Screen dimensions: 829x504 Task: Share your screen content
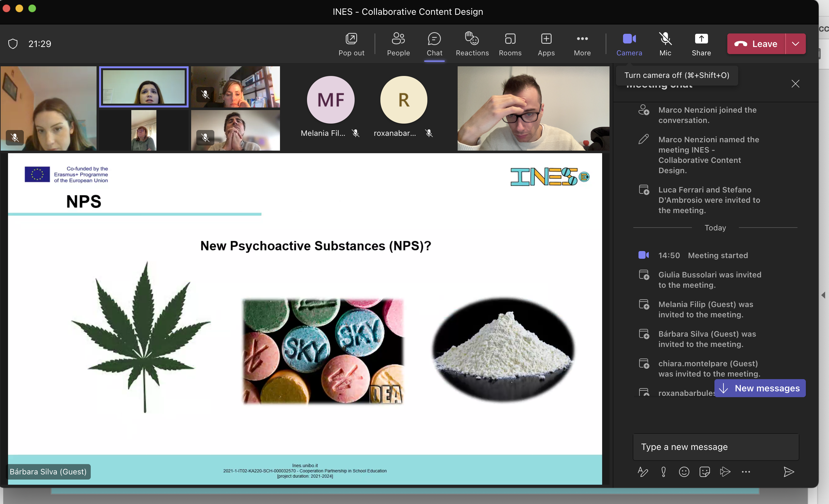pos(701,44)
